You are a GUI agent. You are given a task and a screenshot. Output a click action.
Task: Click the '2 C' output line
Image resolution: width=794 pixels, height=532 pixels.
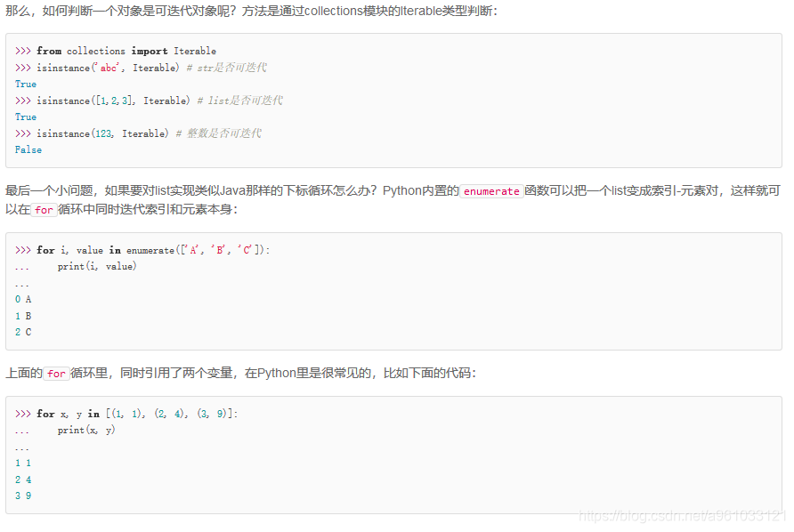[23, 332]
